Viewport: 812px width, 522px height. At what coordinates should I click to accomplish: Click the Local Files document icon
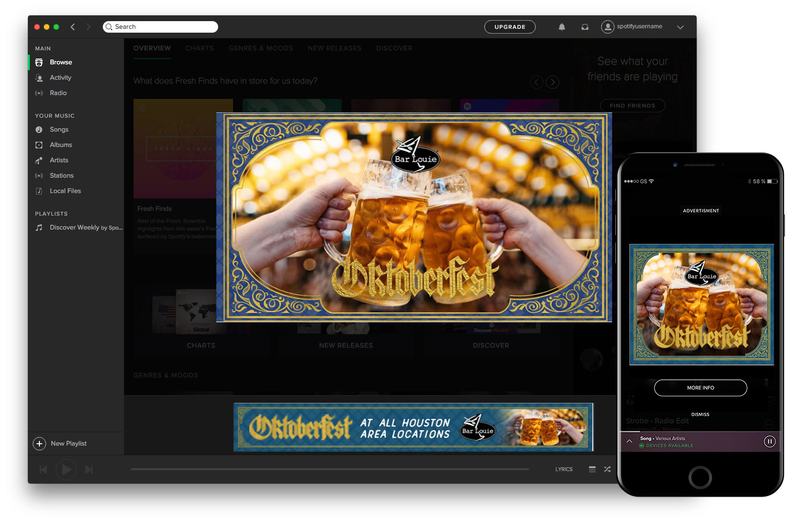coord(39,191)
